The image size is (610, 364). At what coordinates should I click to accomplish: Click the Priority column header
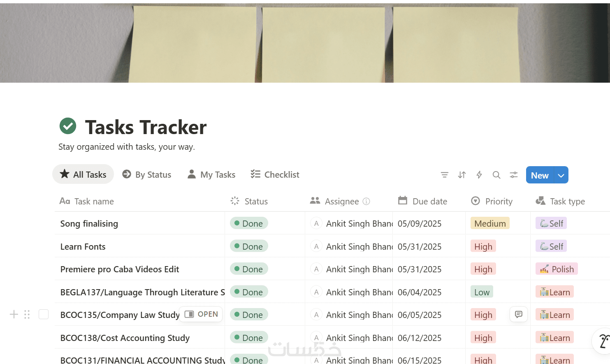click(498, 201)
